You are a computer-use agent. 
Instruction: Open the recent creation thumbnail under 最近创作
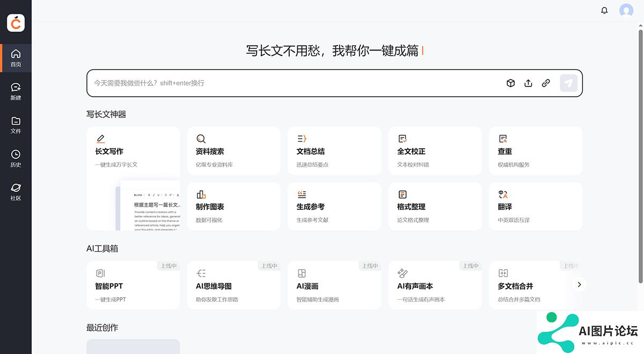click(133, 346)
